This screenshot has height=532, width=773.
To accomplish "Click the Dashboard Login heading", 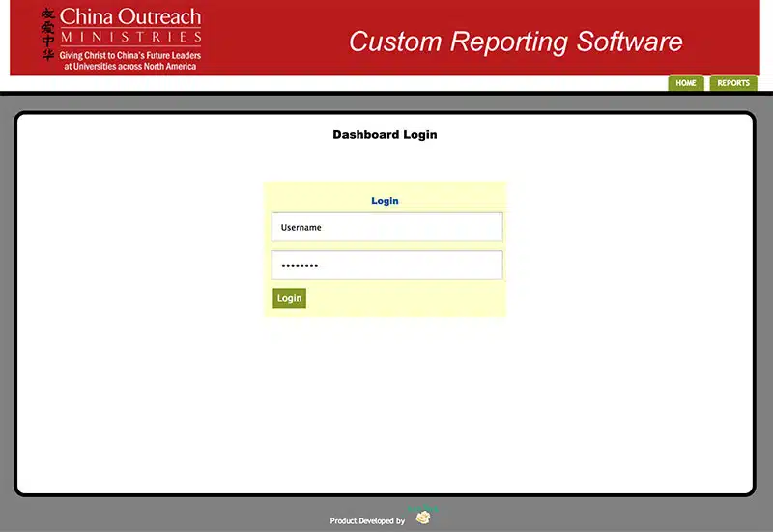I will click(x=385, y=135).
